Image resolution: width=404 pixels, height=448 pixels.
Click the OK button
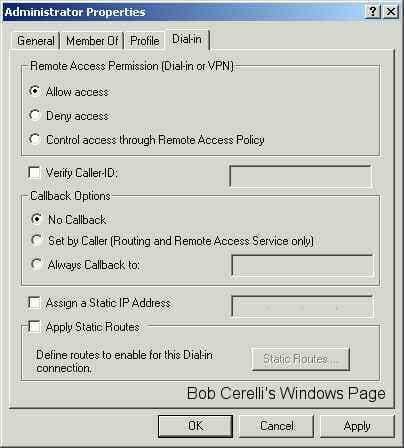pos(195,426)
